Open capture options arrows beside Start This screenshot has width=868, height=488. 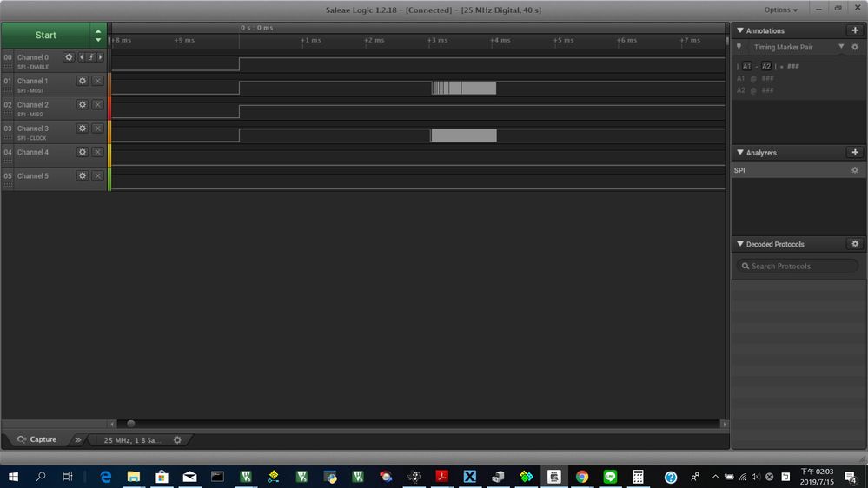tap(98, 36)
